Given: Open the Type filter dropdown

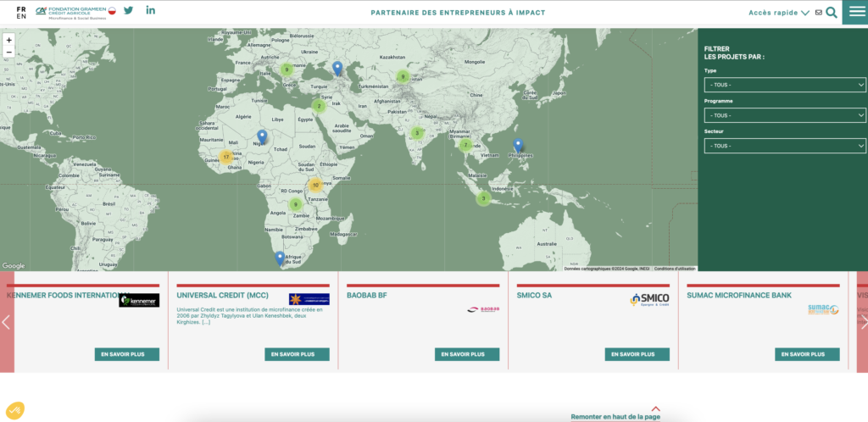Looking at the screenshot, I should click(784, 85).
